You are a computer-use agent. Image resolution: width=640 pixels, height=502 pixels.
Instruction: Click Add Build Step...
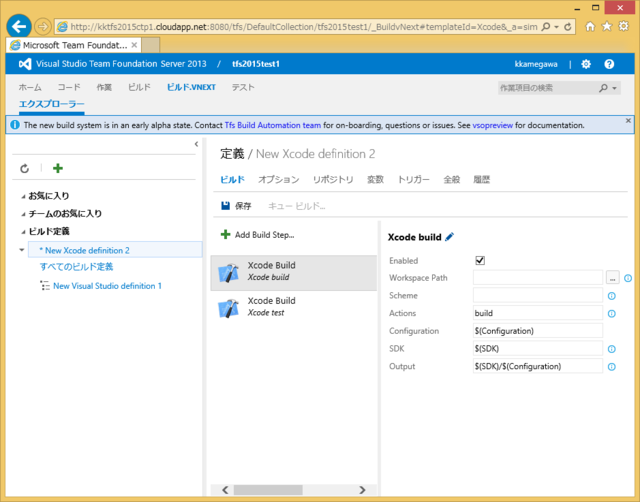[x=264, y=235]
